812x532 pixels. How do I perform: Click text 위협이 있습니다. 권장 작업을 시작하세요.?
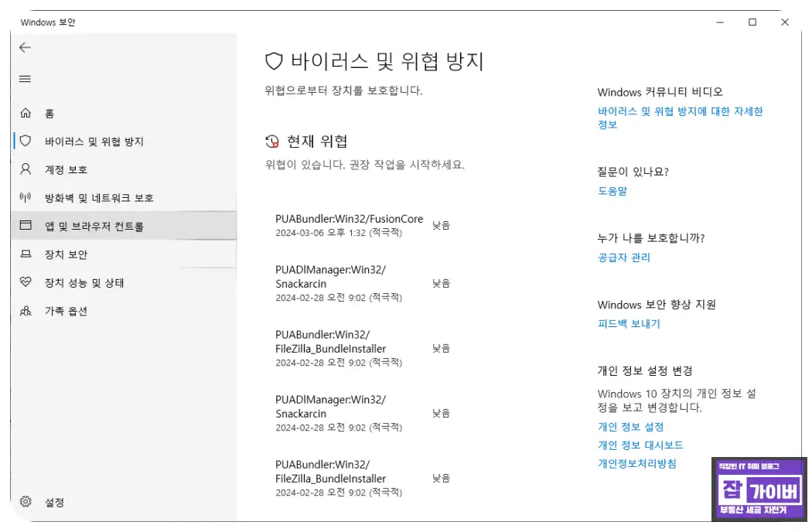click(365, 165)
